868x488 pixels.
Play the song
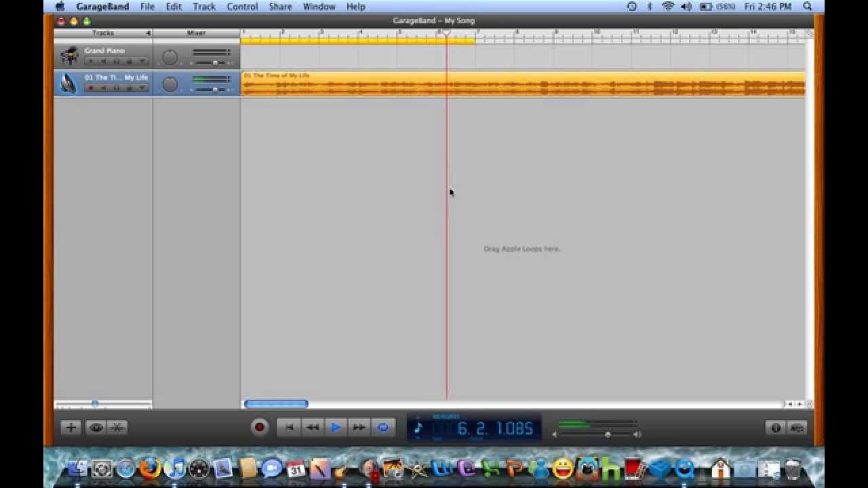(336, 428)
